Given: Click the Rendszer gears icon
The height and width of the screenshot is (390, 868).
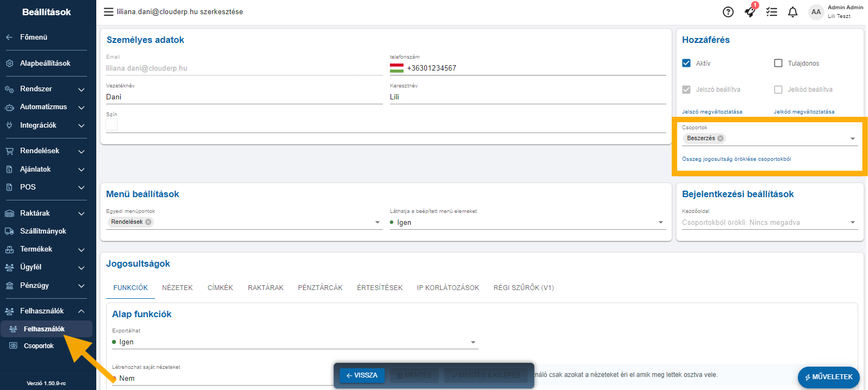Looking at the screenshot, I should click(x=9, y=89).
